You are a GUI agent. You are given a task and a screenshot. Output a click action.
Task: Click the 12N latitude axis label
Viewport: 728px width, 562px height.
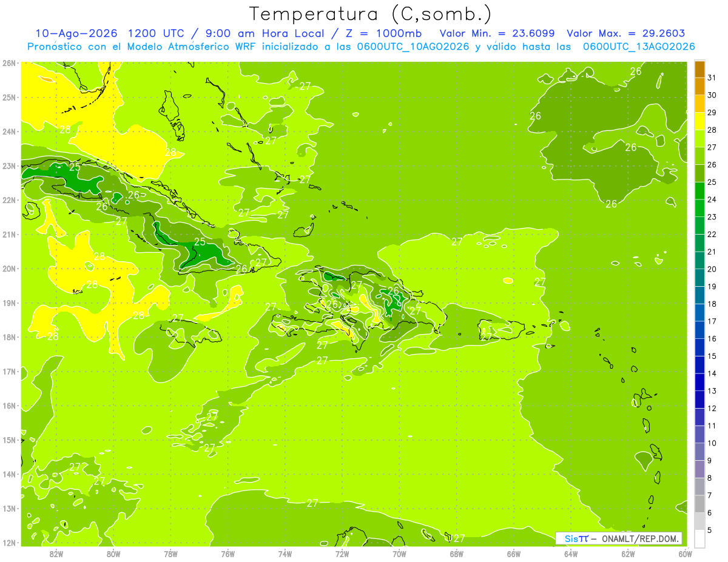click(8, 543)
